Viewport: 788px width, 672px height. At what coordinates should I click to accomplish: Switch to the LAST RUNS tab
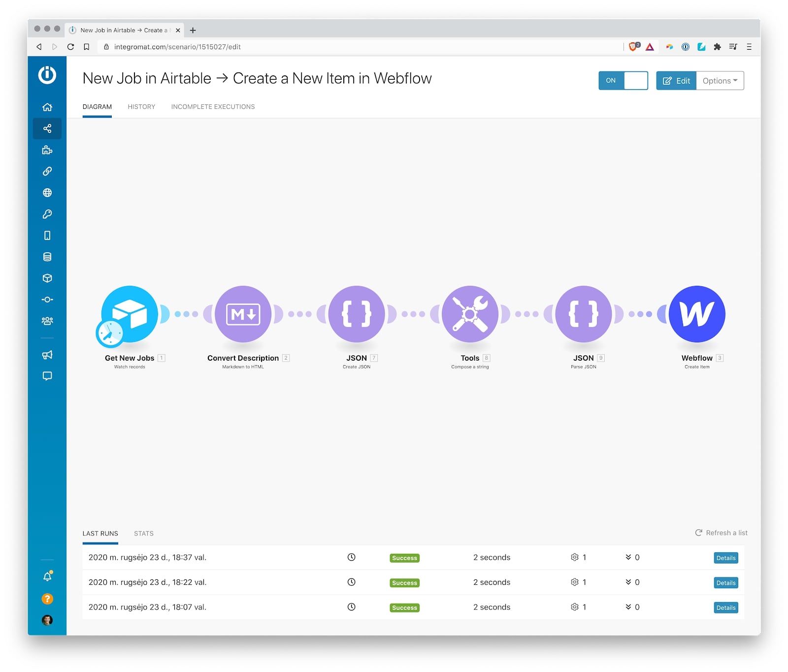(100, 534)
